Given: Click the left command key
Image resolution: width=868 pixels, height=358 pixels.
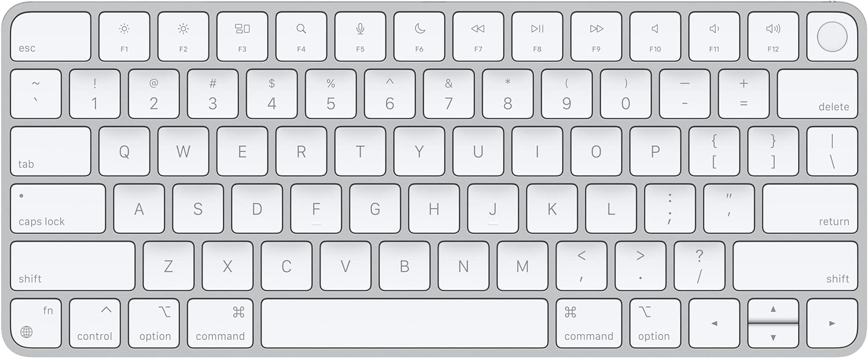Looking at the screenshot, I should (220, 323).
